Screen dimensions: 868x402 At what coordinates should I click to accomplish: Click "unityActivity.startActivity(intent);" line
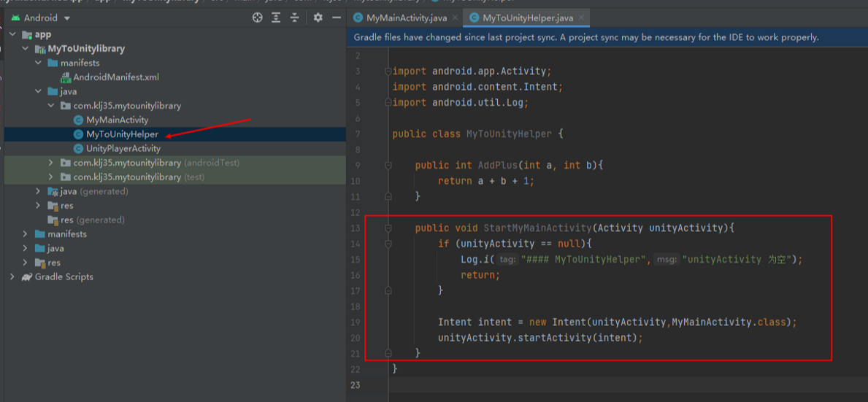(540, 337)
